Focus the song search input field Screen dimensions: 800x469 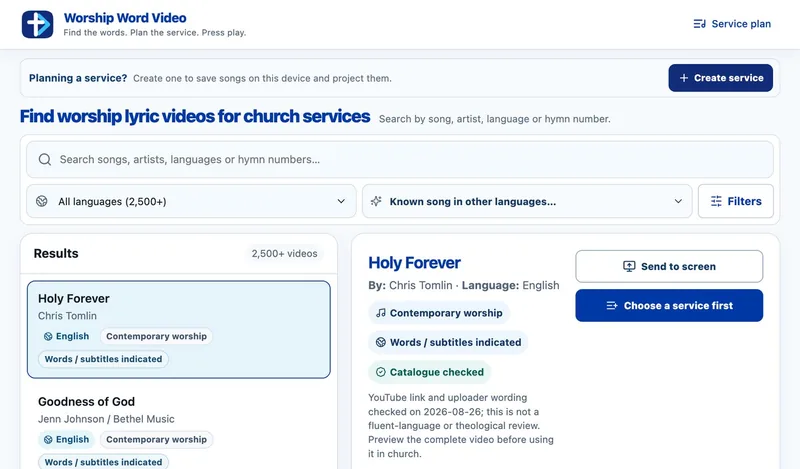(x=399, y=160)
